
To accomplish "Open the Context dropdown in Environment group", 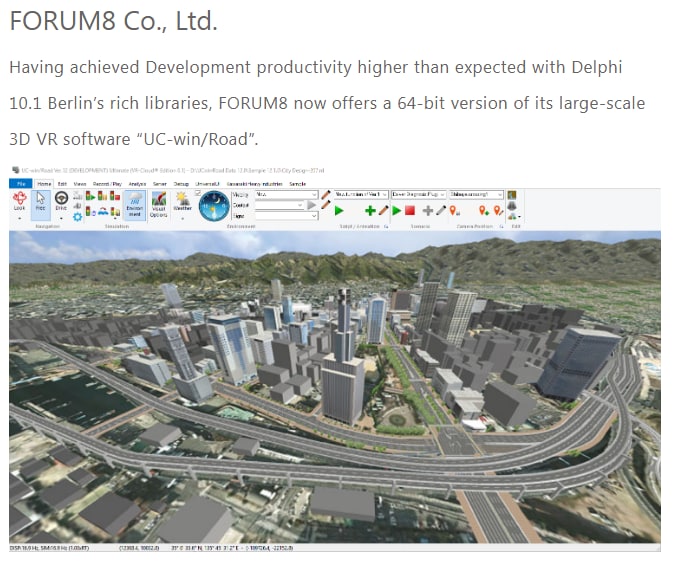I will pos(280,205).
